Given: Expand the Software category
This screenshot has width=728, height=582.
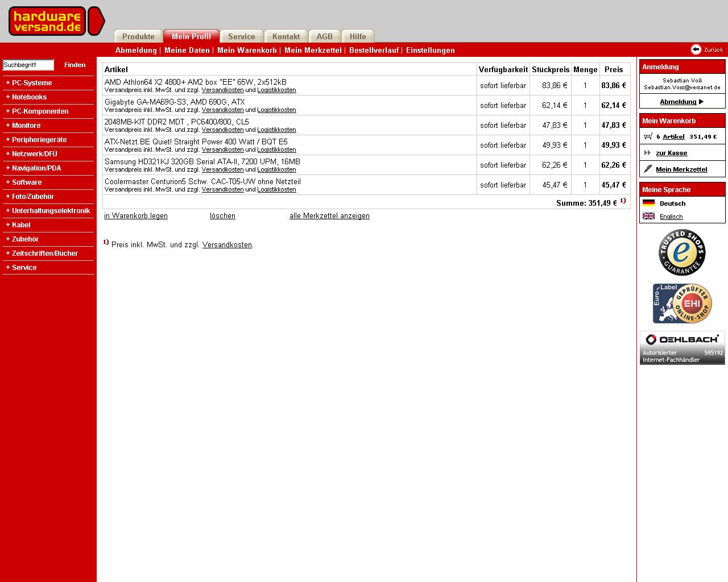Looking at the screenshot, I should click(x=24, y=182).
